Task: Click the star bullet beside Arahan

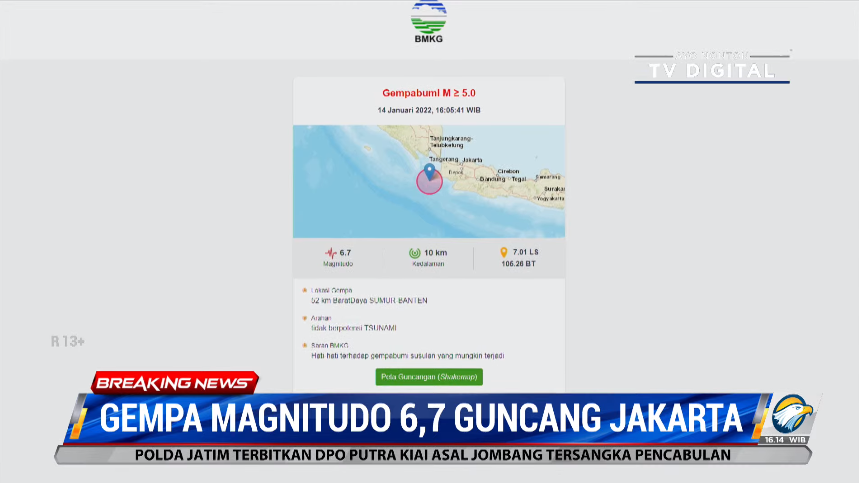Action: (x=305, y=318)
